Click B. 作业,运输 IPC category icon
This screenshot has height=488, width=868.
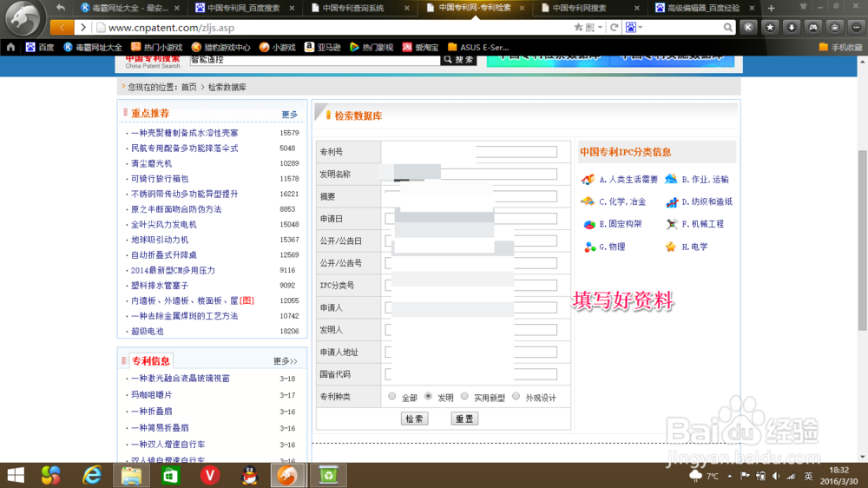(x=671, y=178)
